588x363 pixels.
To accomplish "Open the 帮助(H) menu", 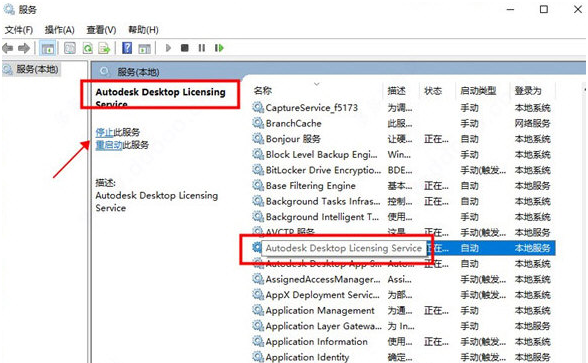I will [143, 30].
